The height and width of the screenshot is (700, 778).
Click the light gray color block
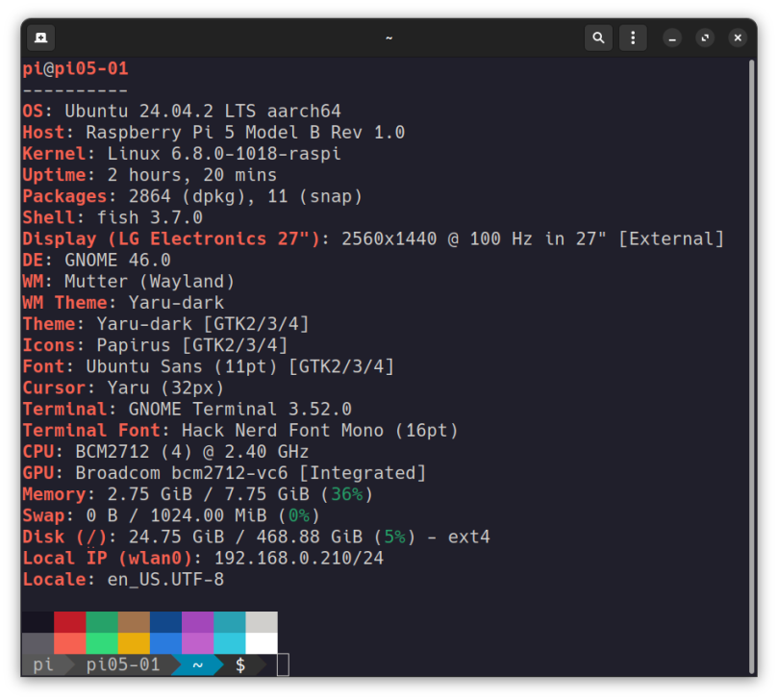coord(262,622)
